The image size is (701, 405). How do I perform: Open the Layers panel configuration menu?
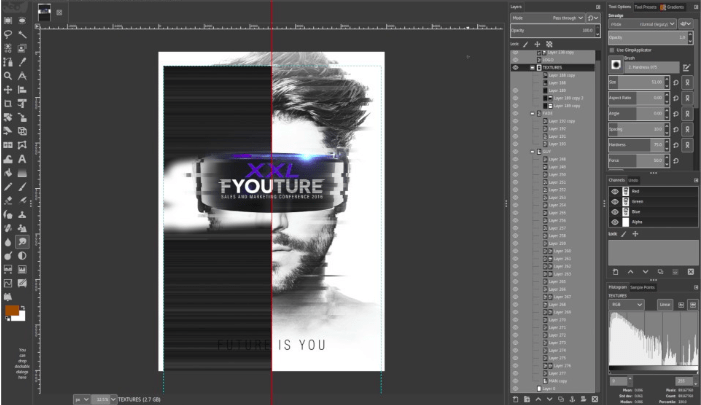pyautogui.click(x=598, y=7)
